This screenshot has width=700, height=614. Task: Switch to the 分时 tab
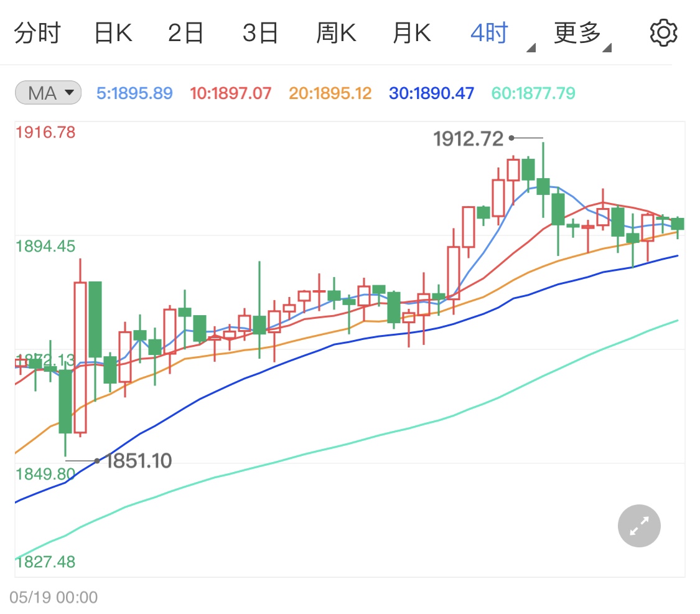pyautogui.click(x=37, y=33)
